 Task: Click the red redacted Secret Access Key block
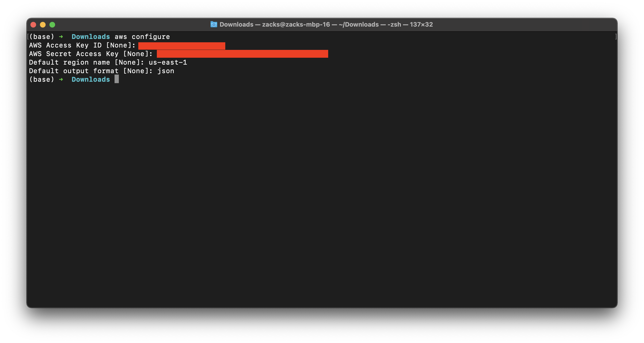(x=242, y=54)
